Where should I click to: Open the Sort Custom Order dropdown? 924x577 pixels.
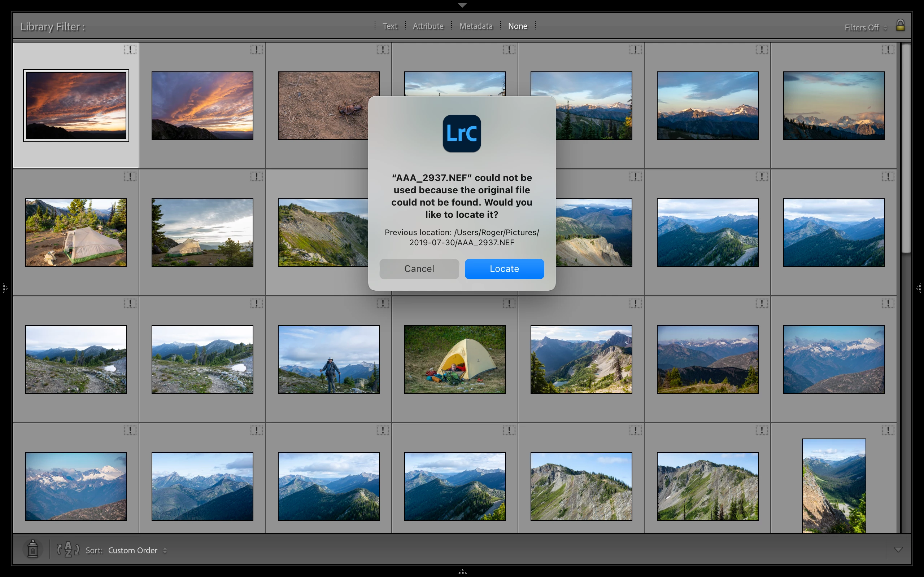[138, 550]
